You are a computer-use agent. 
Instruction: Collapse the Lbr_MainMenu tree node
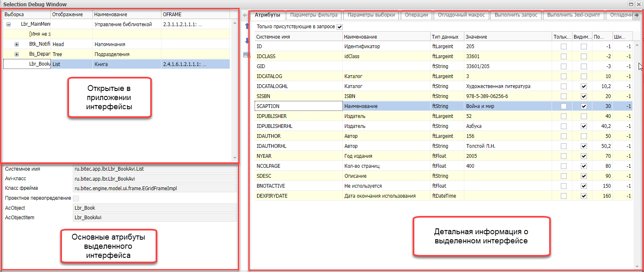8,24
